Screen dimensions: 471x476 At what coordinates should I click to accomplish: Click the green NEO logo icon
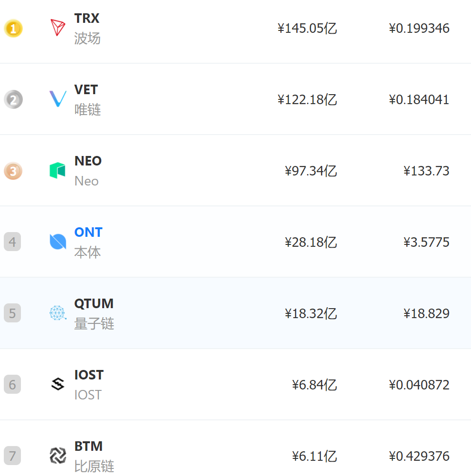click(x=58, y=170)
